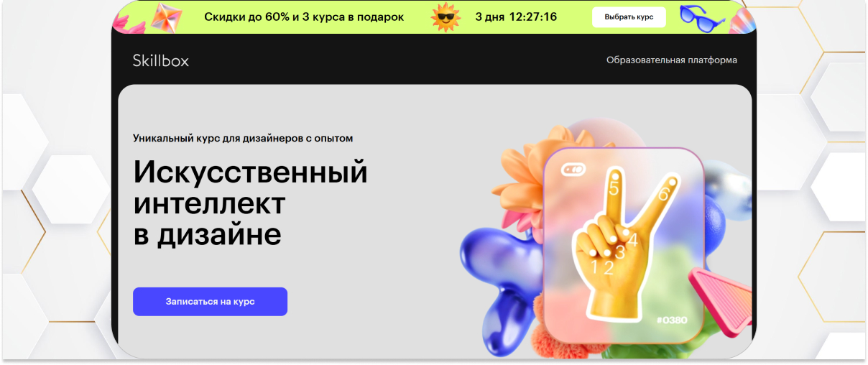
Task: Click the number 5 on the index finger
Action: [x=614, y=189]
